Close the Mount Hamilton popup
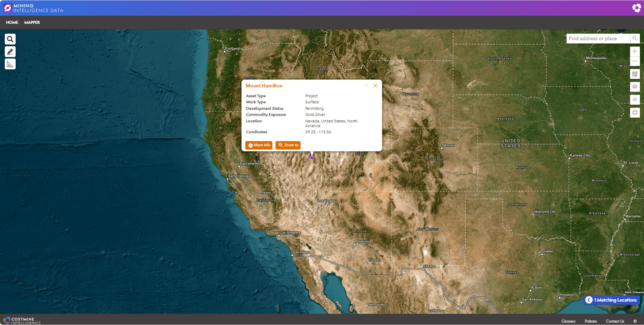The image size is (644, 325). click(375, 86)
